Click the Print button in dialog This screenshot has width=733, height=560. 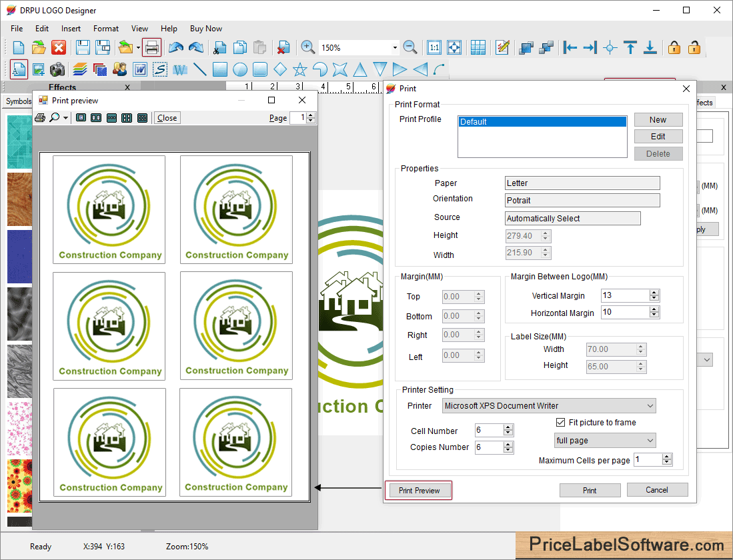pyautogui.click(x=590, y=491)
